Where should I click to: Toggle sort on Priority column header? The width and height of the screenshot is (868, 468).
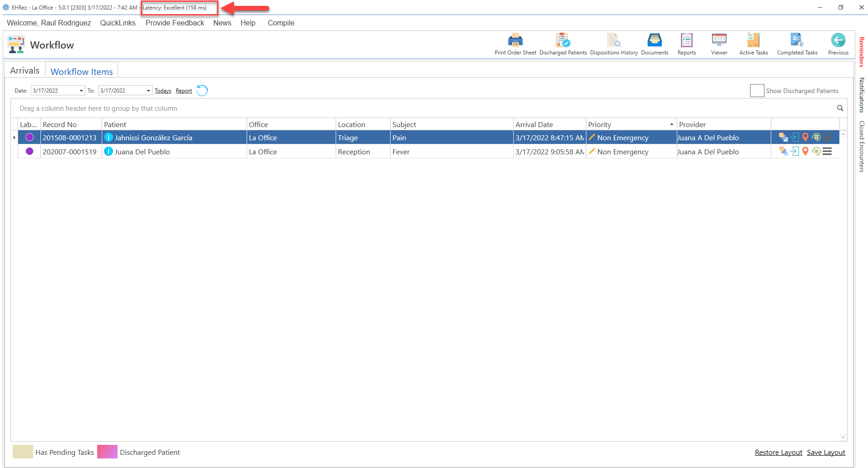(x=631, y=124)
